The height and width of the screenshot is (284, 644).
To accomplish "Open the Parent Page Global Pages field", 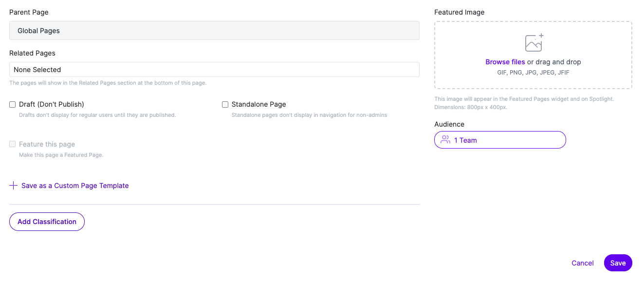I will (x=214, y=30).
